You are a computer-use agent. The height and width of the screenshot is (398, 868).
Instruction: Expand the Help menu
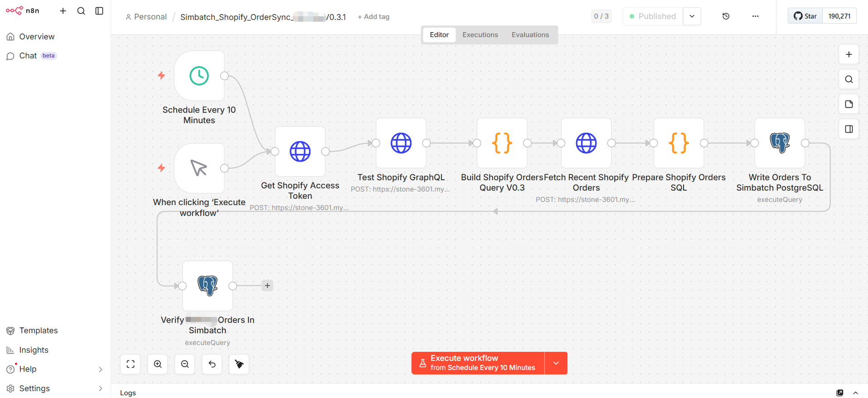point(55,369)
